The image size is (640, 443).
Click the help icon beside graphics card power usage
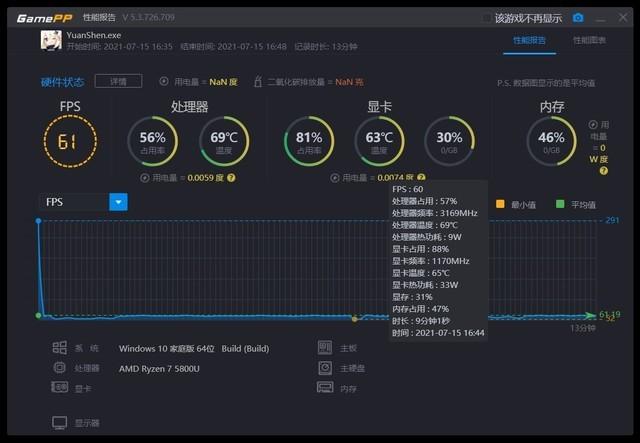point(421,177)
